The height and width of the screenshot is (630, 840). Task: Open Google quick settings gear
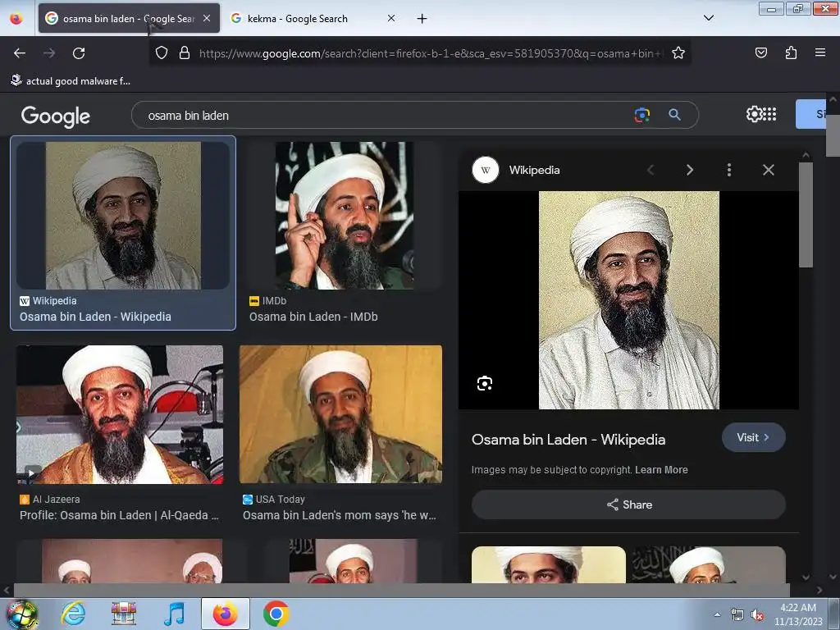pyautogui.click(x=754, y=114)
